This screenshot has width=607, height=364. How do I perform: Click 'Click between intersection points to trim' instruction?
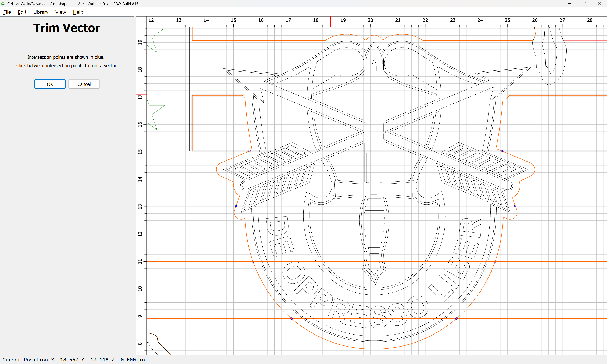point(66,66)
